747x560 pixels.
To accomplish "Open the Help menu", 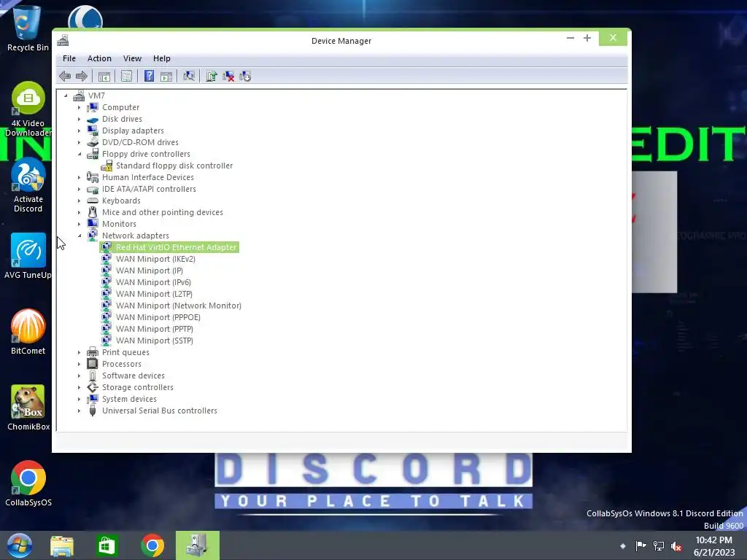I will (x=161, y=58).
